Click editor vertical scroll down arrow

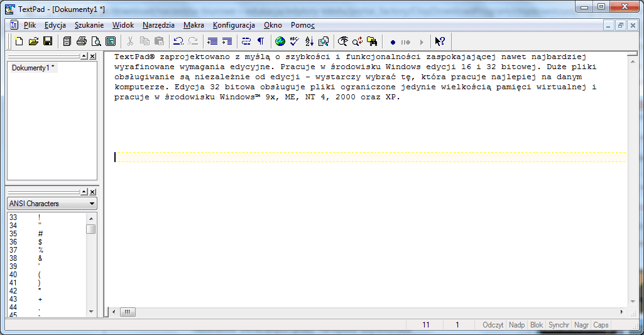pyautogui.click(x=633, y=302)
